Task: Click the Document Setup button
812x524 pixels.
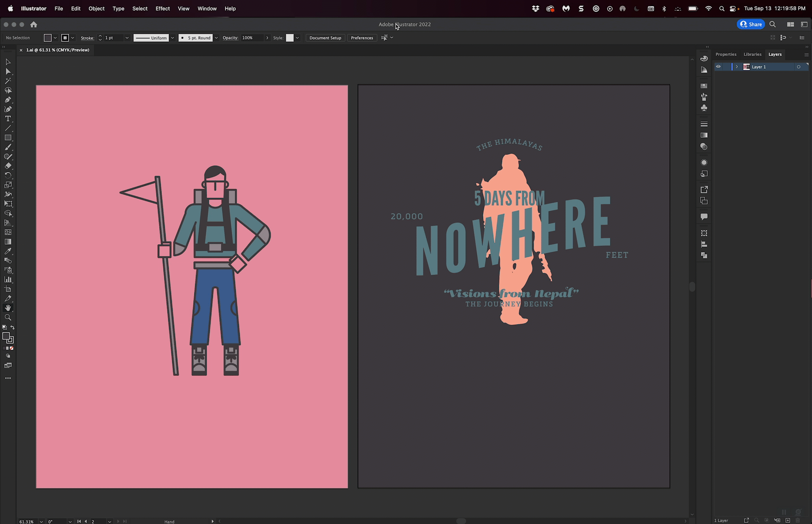Action: pyautogui.click(x=325, y=38)
